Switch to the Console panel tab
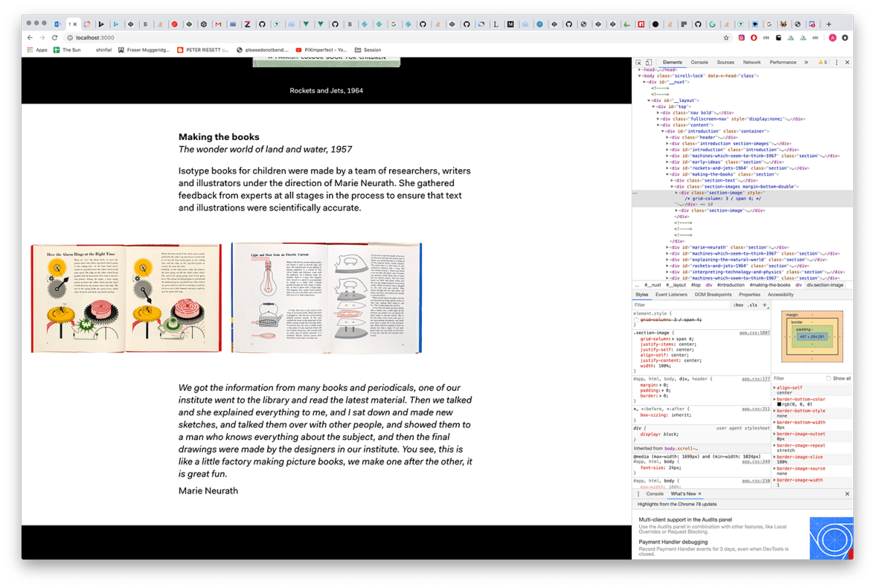The width and height of the screenshot is (875, 588). [699, 63]
